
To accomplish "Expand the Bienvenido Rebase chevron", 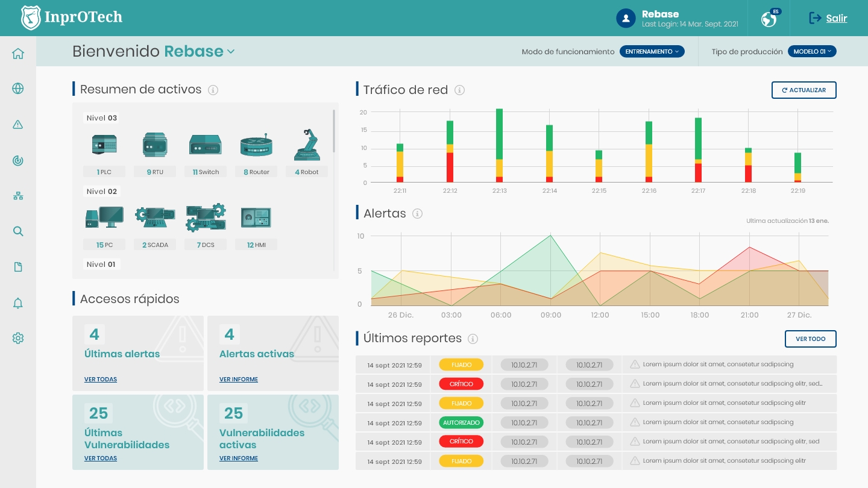I will (x=230, y=52).
